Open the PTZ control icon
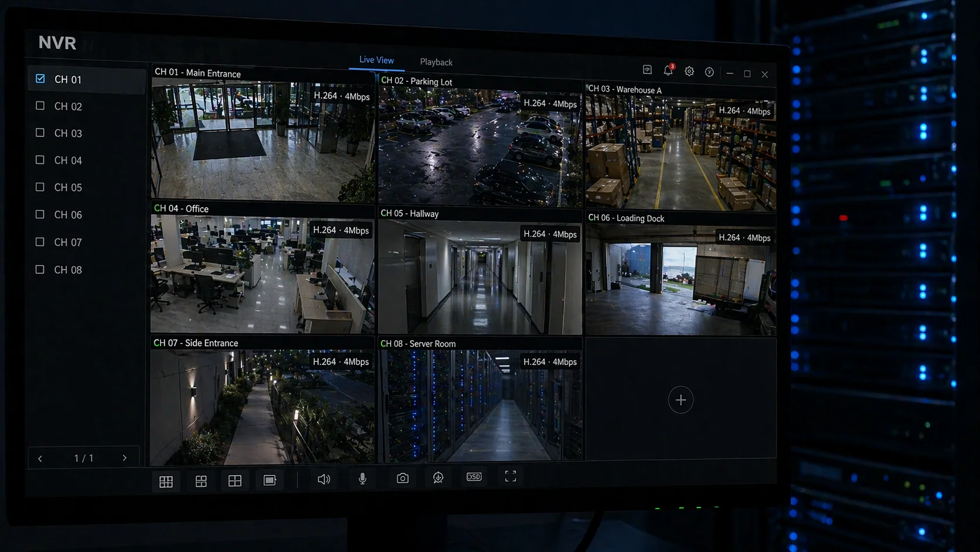Image resolution: width=980 pixels, height=552 pixels. click(438, 478)
